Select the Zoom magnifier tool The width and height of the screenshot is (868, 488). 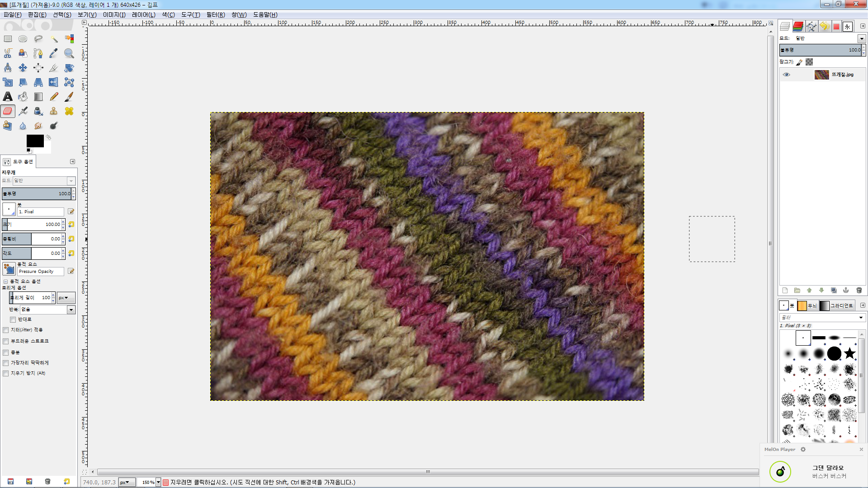[x=69, y=53]
